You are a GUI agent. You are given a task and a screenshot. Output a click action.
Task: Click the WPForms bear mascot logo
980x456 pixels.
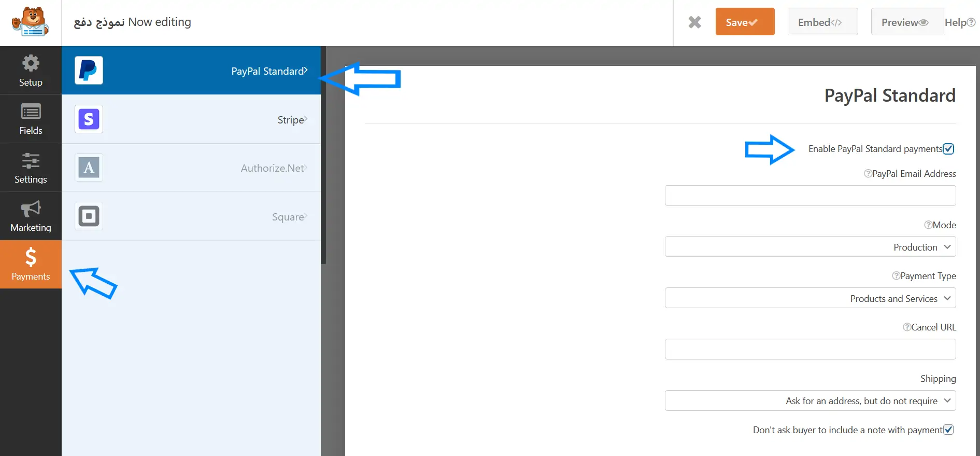pyautogui.click(x=31, y=22)
